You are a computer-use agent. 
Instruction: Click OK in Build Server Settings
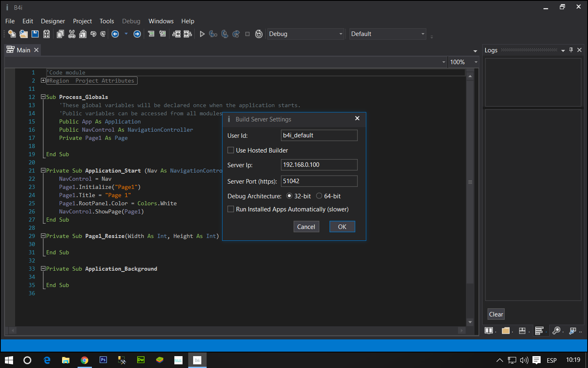click(342, 227)
